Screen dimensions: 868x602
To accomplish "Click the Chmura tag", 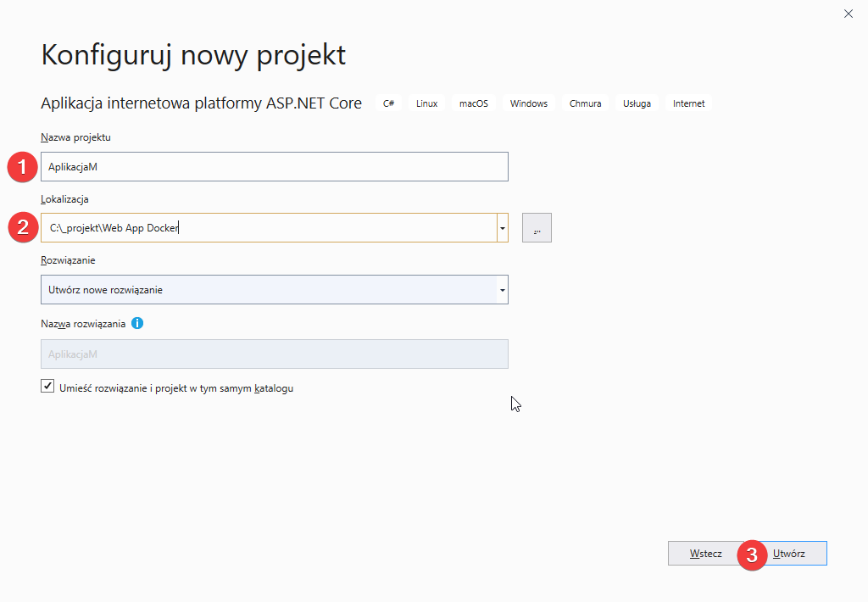I will point(586,103).
